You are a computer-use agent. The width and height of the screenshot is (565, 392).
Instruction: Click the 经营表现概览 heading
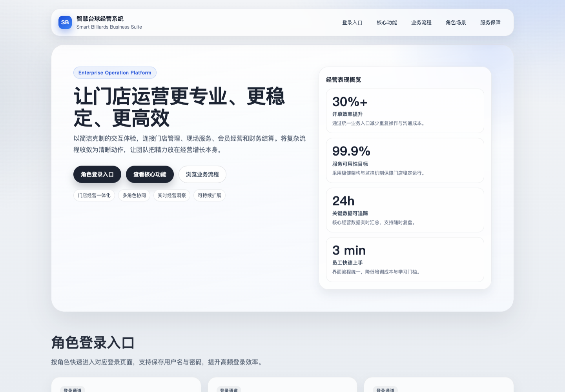coord(344,80)
